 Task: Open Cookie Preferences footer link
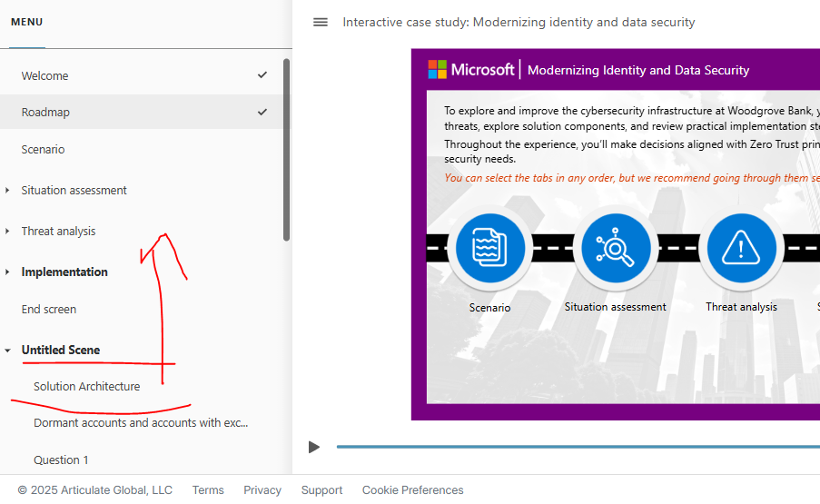(x=412, y=489)
